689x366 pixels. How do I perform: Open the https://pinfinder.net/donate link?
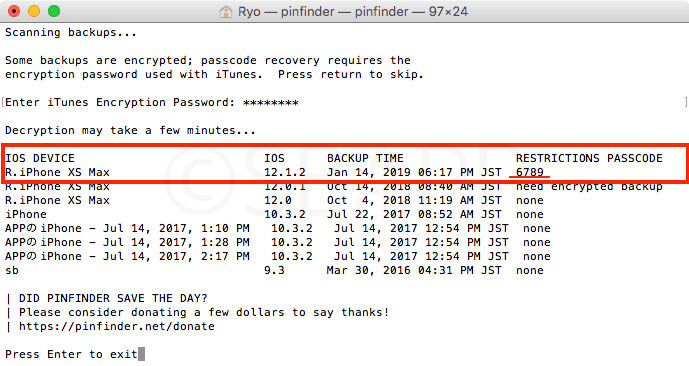click(117, 326)
